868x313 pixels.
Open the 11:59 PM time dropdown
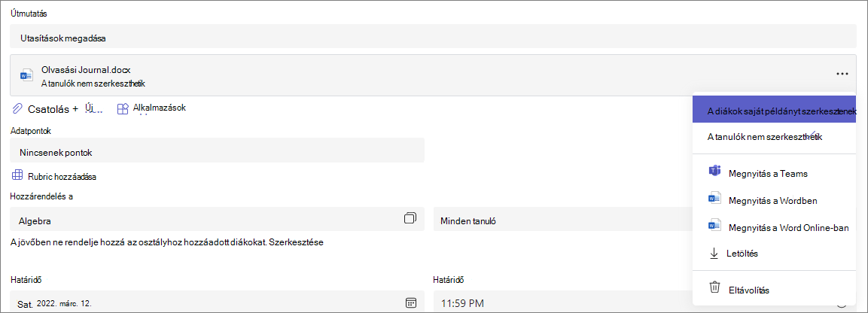[x=644, y=302]
